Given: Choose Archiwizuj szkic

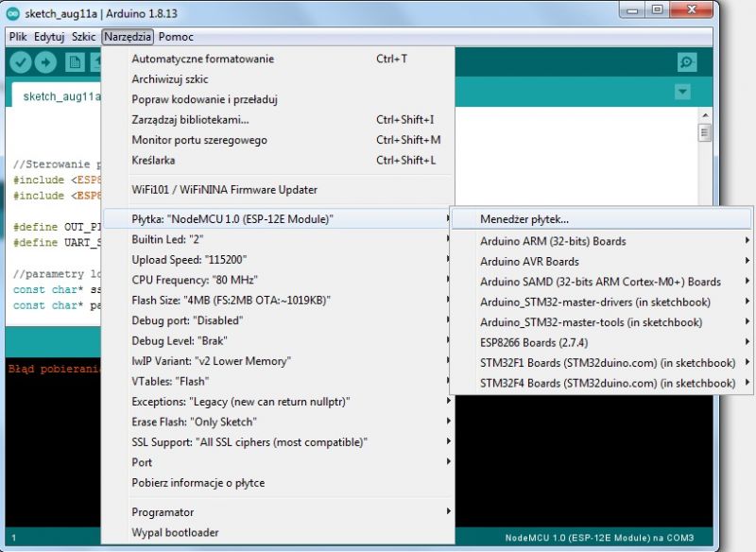Looking at the screenshot, I should pos(279,79).
